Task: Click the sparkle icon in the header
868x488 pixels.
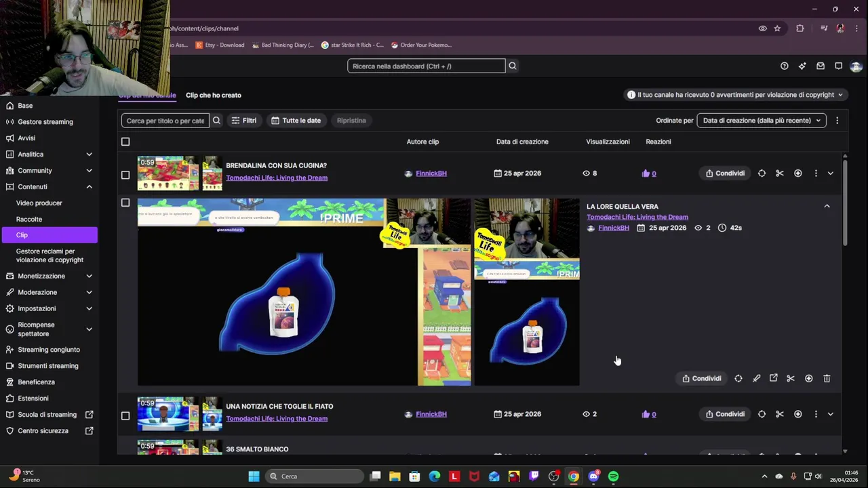Action: 802,66
